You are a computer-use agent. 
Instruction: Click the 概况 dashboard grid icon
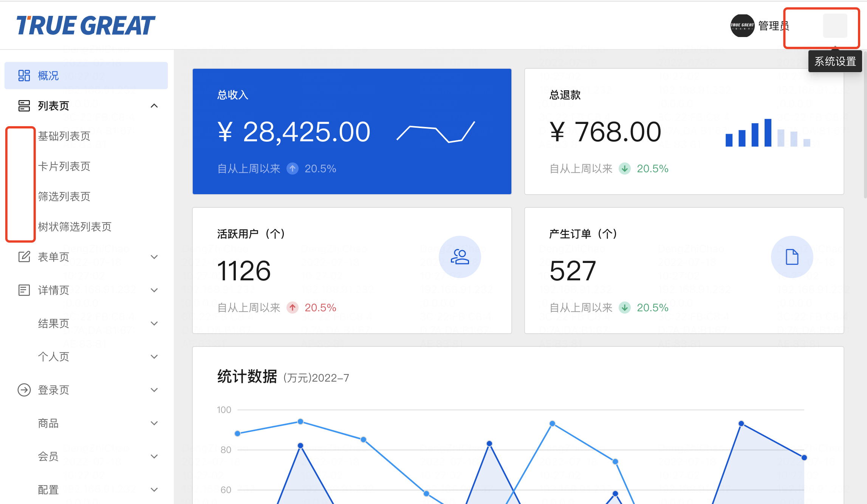click(x=24, y=76)
